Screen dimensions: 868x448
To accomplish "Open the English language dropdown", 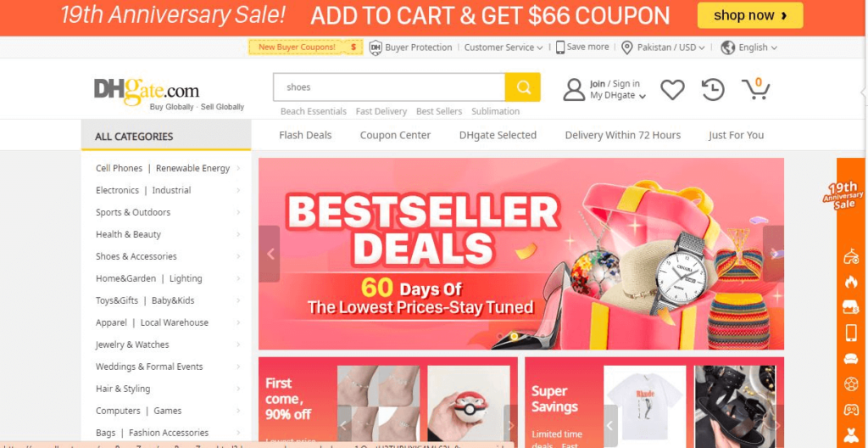I will (749, 48).
